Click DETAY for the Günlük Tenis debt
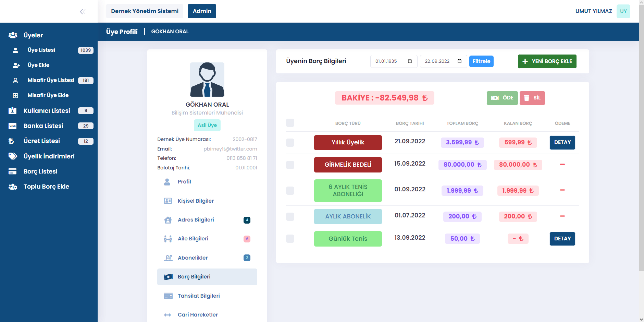644x322 pixels. point(562,239)
